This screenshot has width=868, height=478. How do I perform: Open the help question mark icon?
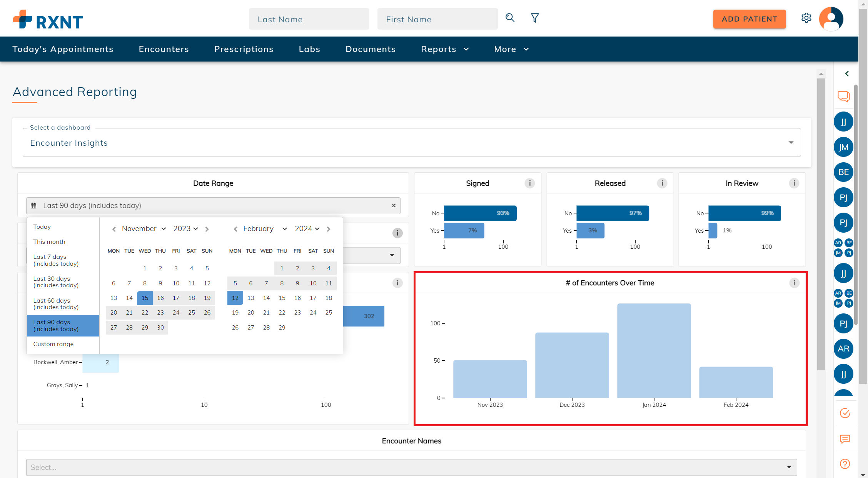tap(845, 464)
